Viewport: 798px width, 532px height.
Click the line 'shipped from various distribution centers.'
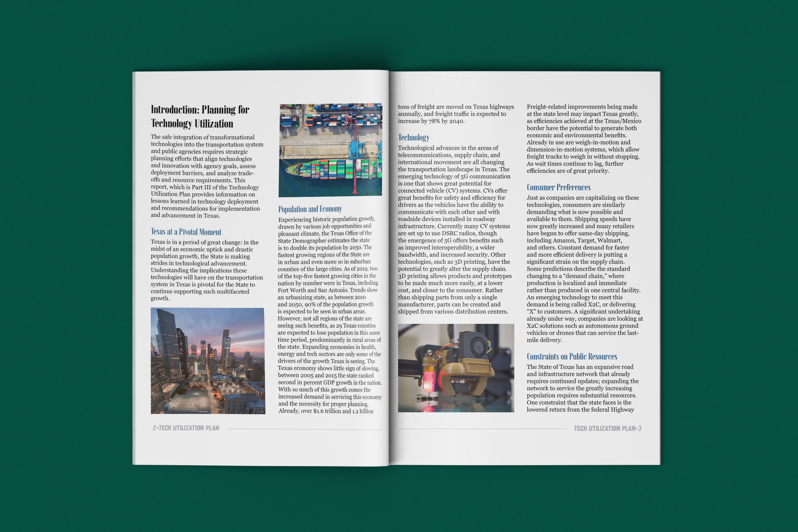coord(453,311)
